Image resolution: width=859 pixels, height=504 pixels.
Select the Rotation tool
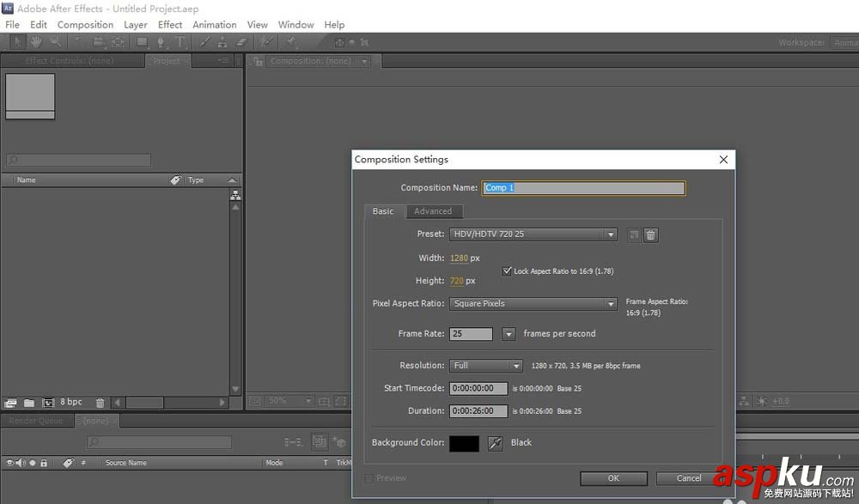pos(79,41)
